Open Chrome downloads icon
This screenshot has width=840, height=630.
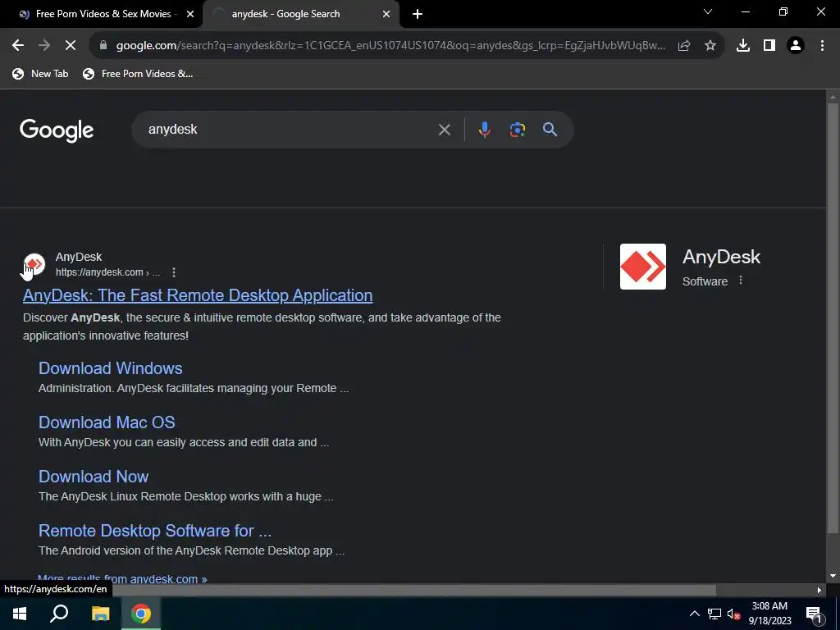tap(743, 46)
